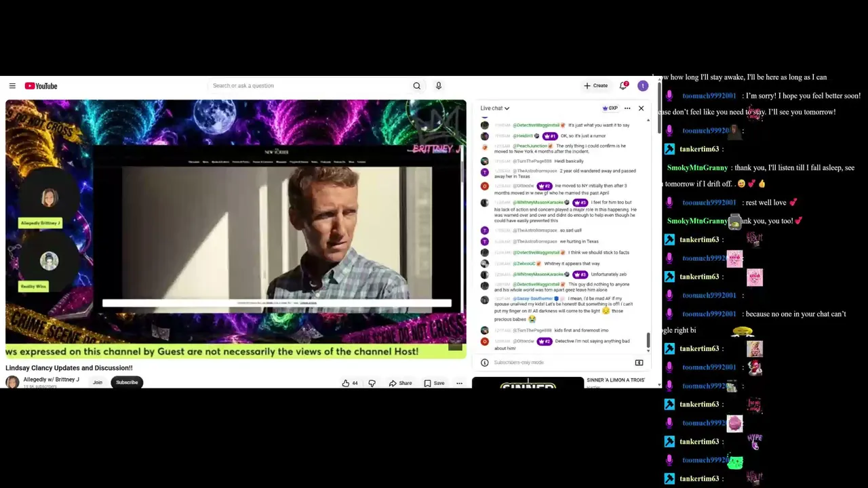The image size is (868, 488).
Task: Click the SINNER 'A LIMON A TROIS' video title
Action: tap(616, 380)
